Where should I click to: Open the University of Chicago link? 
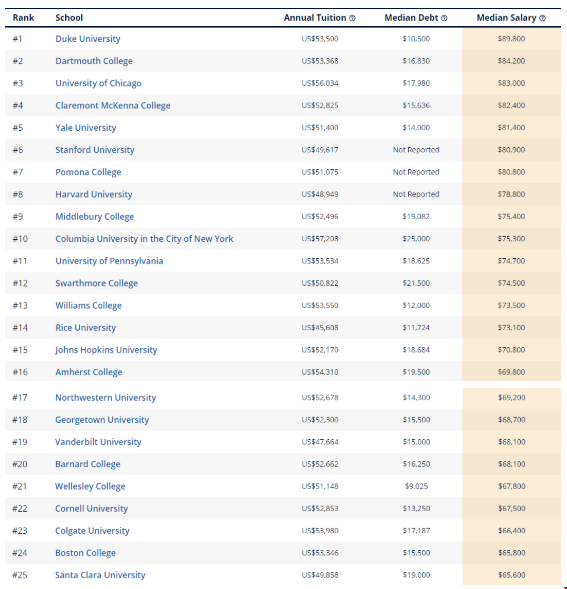point(98,83)
